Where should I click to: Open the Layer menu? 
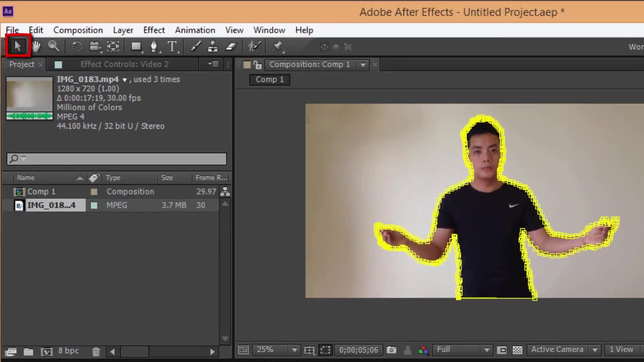123,30
